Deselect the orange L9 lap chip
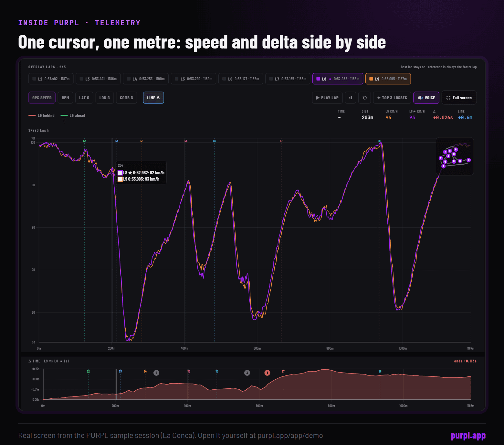The height and width of the screenshot is (445, 504). (x=388, y=79)
